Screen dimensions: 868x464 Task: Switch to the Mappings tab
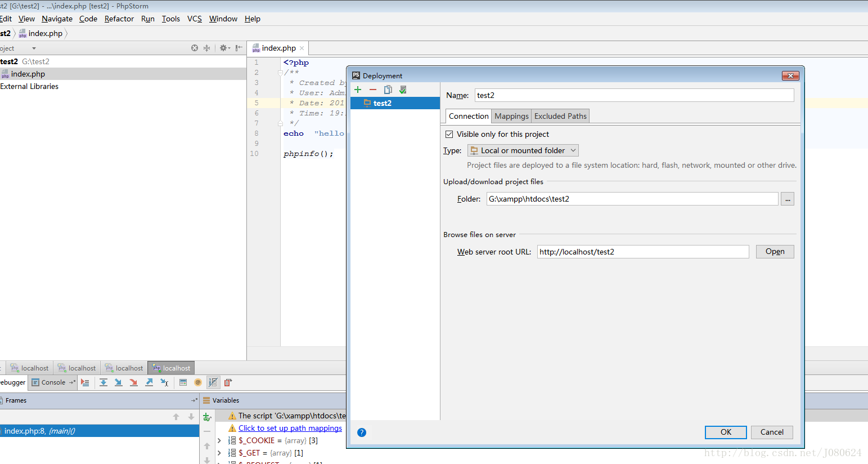point(511,116)
